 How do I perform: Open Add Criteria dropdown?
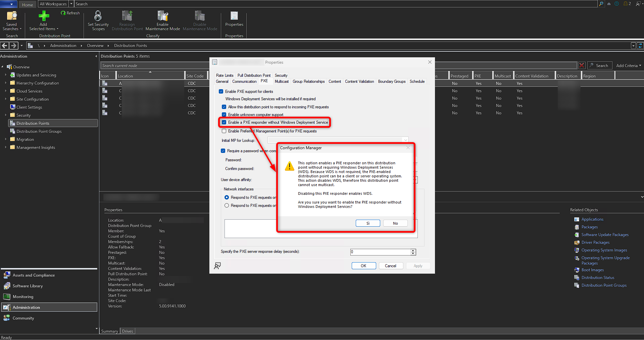[629, 66]
